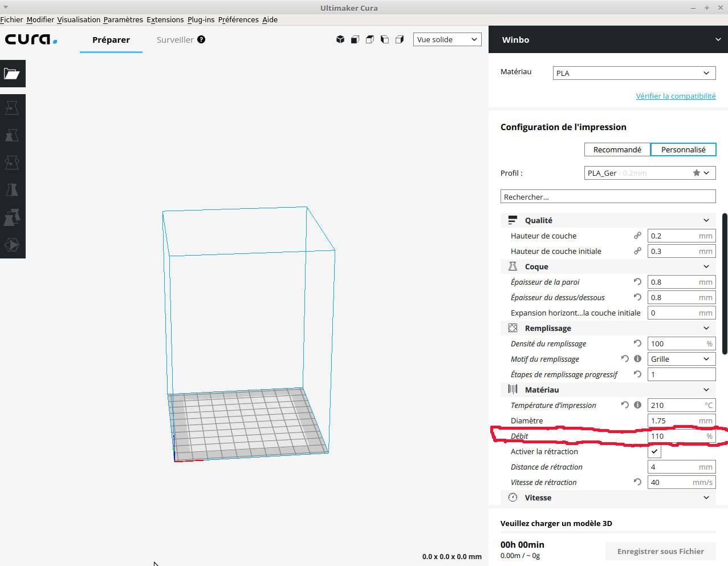
Task: Switch to Recommandé print setup mode
Action: (x=617, y=149)
